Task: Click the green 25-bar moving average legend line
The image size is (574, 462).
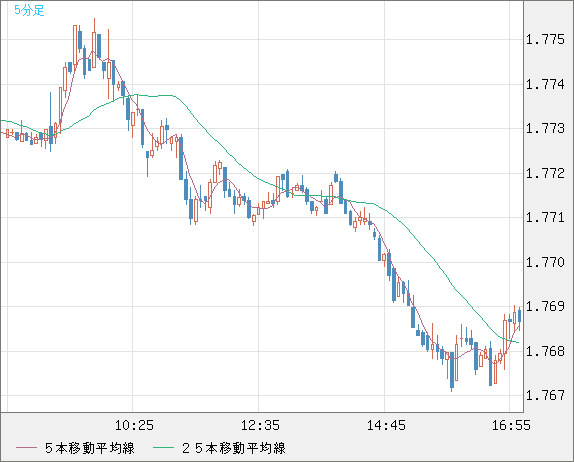Action: click(163, 448)
